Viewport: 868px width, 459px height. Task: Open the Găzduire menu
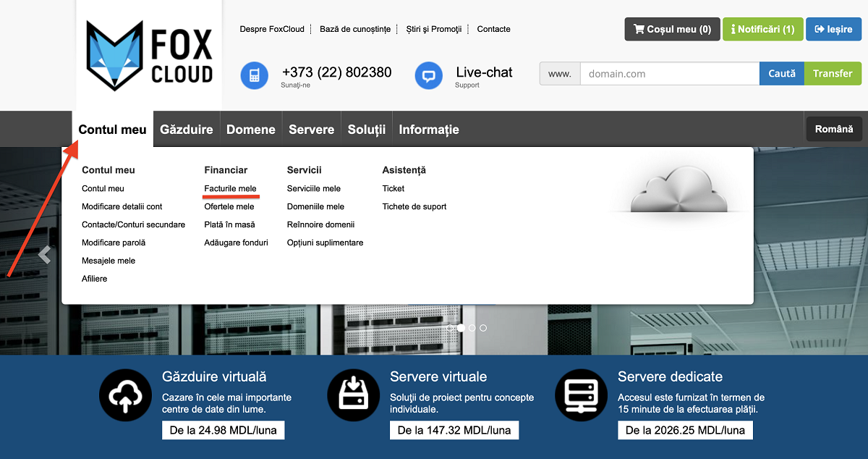click(187, 130)
